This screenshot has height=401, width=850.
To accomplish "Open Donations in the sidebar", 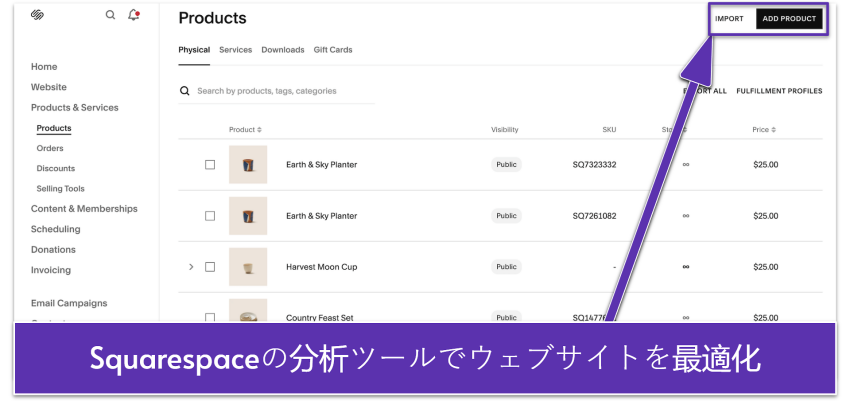I will [53, 250].
